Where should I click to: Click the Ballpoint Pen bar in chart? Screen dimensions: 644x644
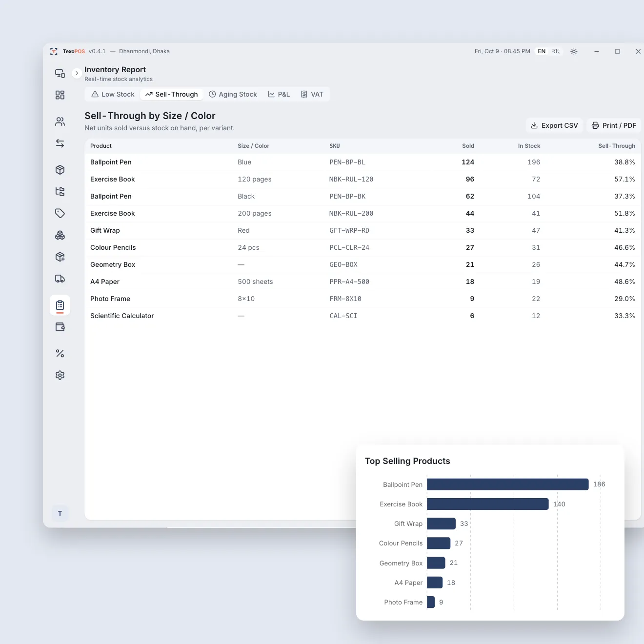508,484
